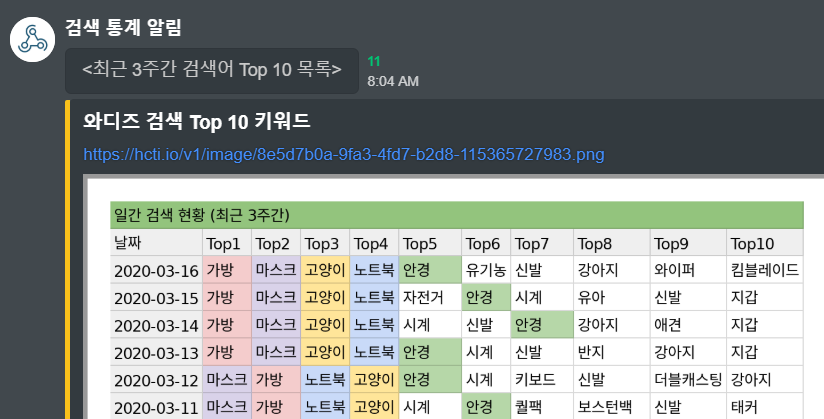Click the 자전거 cell

coord(430,298)
